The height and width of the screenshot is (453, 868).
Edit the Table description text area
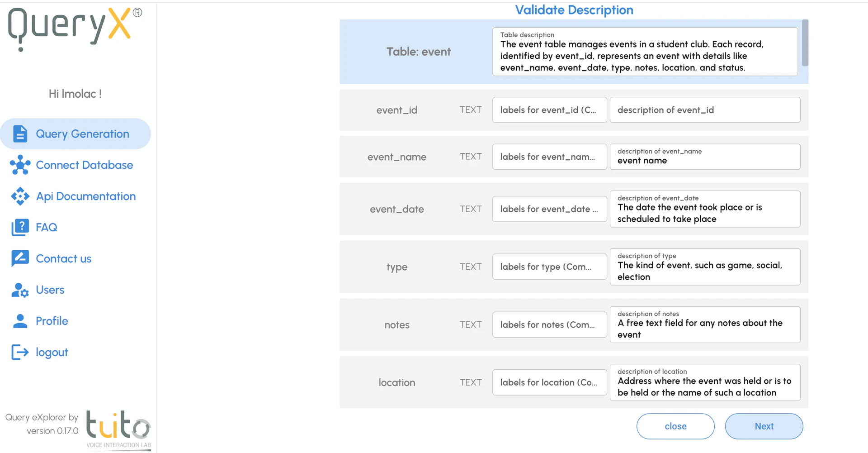point(645,56)
